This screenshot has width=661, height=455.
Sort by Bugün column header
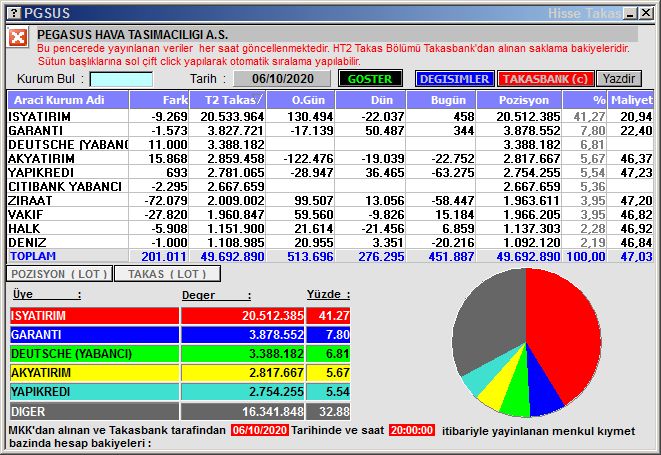[x=441, y=100]
